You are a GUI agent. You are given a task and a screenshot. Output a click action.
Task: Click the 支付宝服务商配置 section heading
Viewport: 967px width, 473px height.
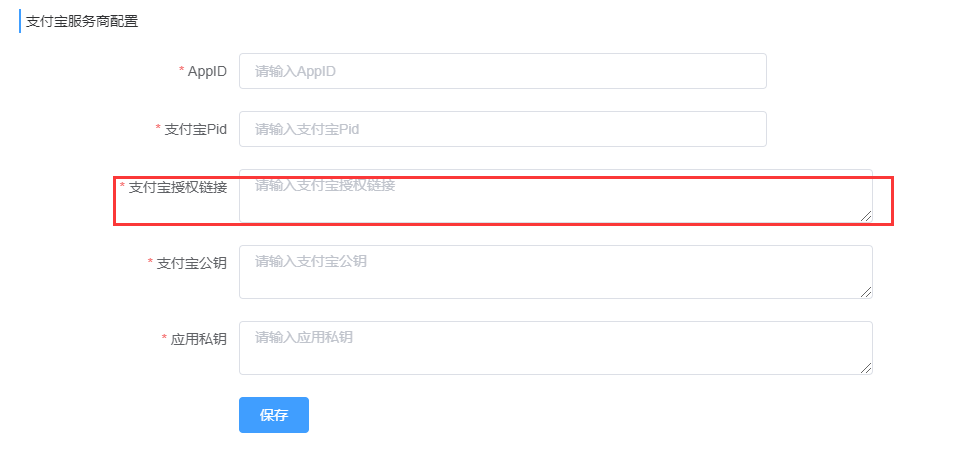82,21
